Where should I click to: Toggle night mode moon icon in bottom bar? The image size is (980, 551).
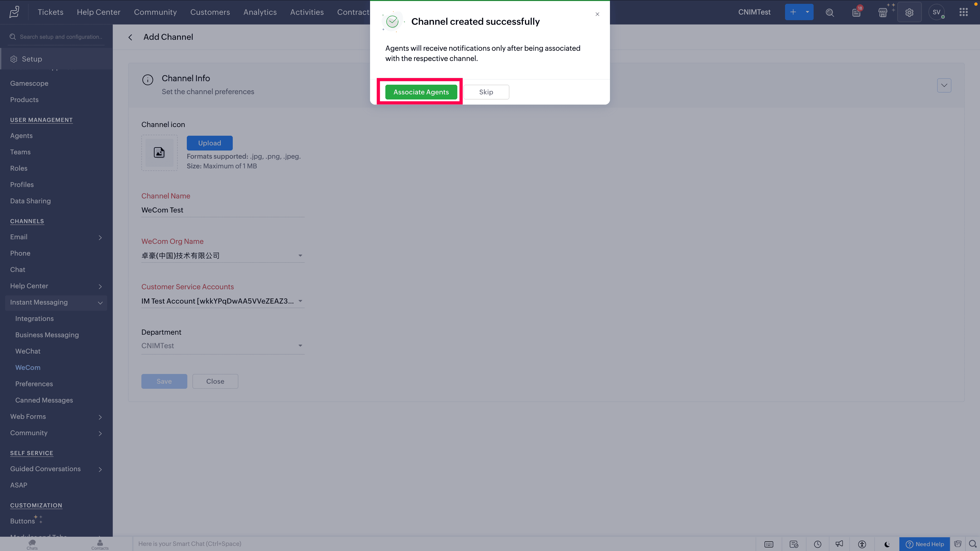click(x=887, y=544)
